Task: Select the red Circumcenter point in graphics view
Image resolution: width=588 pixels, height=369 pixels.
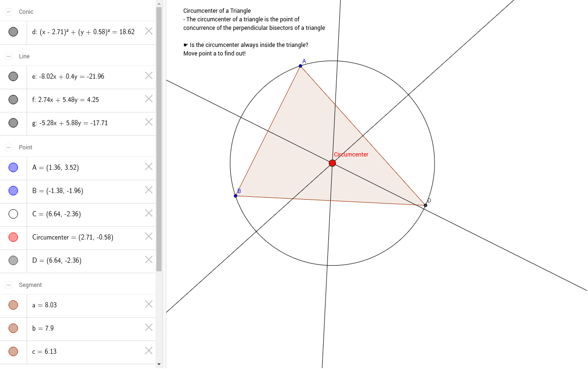Action: [332, 163]
